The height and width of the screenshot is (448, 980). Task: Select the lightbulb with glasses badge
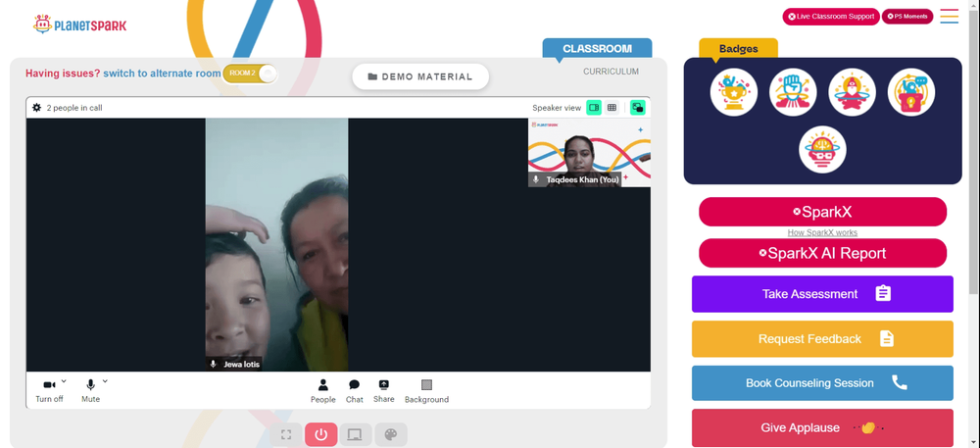pyautogui.click(x=822, y=151)
